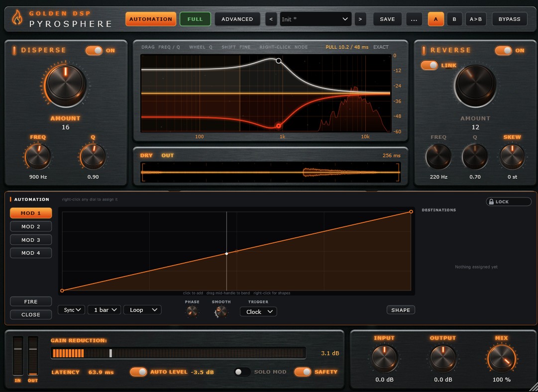Click the 256 ms time readout

click(x=392, y=155)
